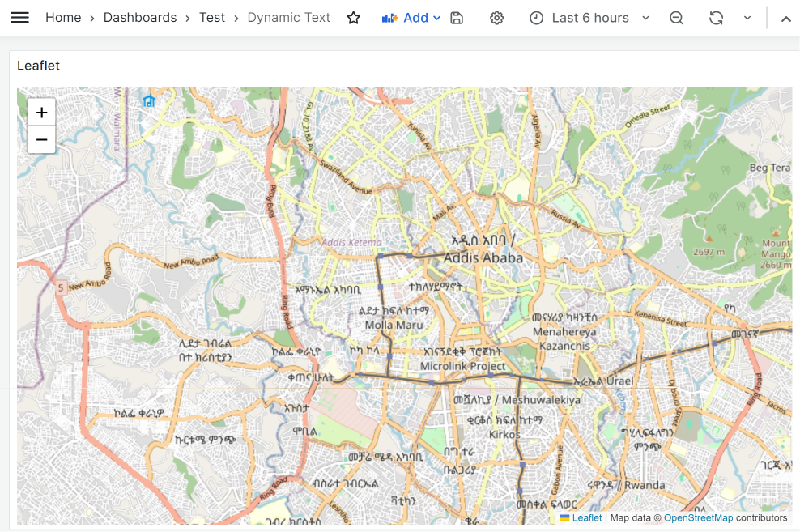The width and height of the screenshot is (800, 532).
Task: Toggle the Dynamic Text breadcrumb selection
Action: click(288, 17)
